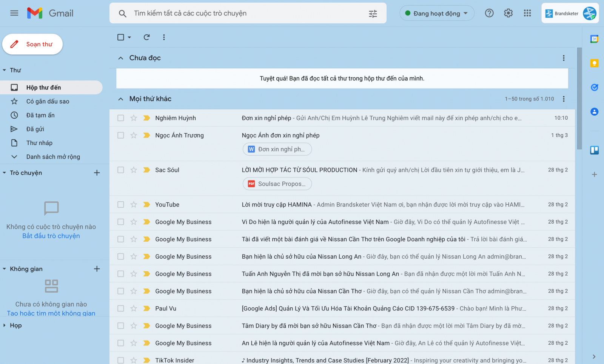Screen dimensions: 604x364
Task: Open the toolbar more options menu
Action: (164, 37)
